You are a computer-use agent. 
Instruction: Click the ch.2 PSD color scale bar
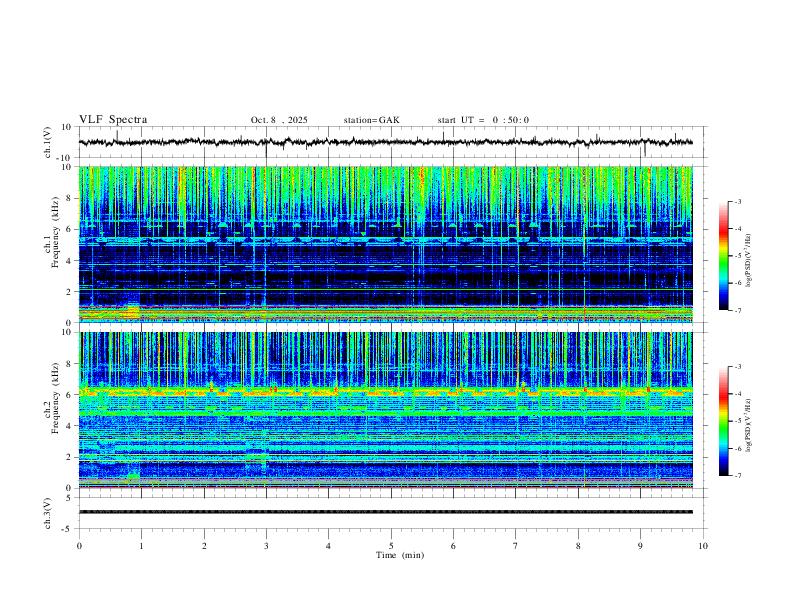click(x=723, y=421)
